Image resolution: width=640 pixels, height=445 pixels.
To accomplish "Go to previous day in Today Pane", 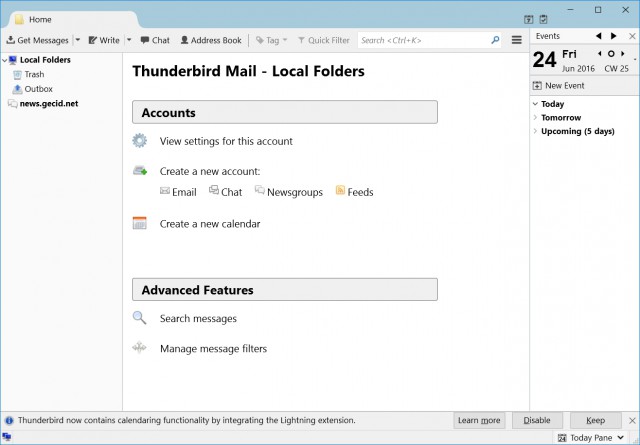I will tap(599, 53).
